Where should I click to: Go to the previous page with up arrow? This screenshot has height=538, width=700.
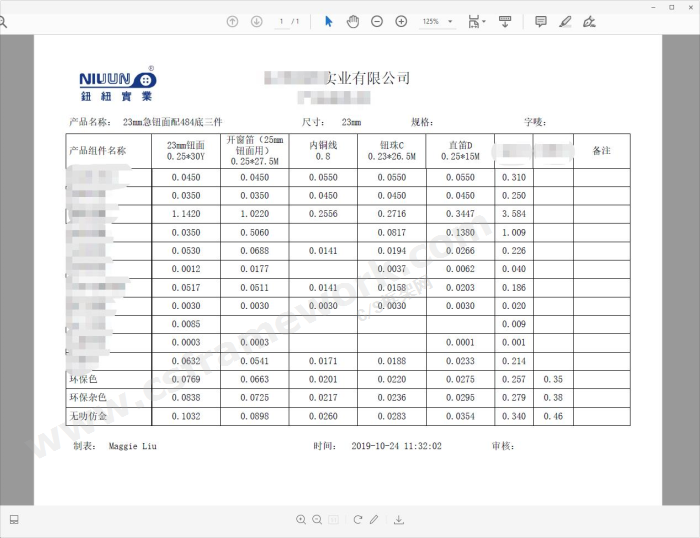[x=233, y=21]
